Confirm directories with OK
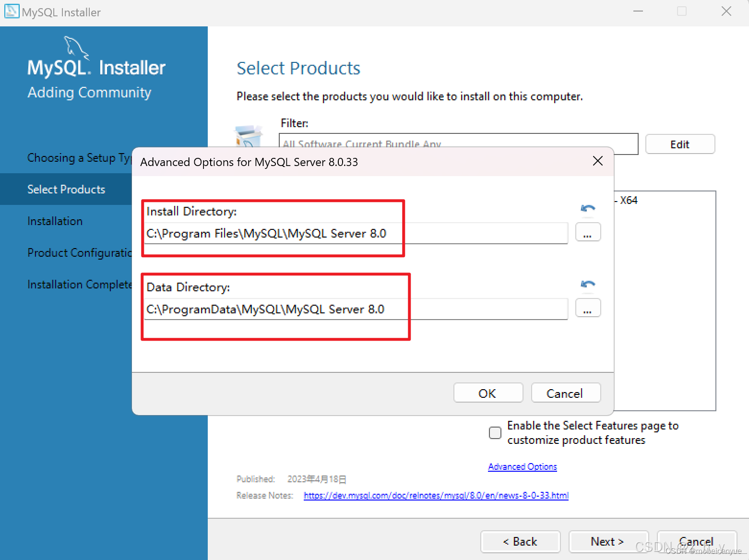Image resolution: width=749 pixels, height=560 pixels. 488,393
